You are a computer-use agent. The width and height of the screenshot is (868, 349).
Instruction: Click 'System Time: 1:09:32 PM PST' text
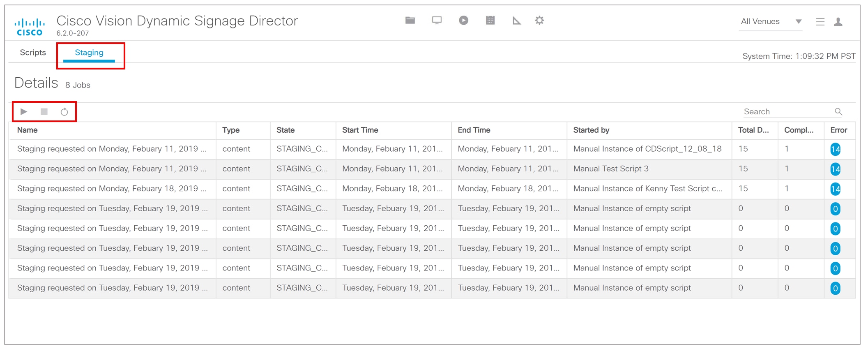[x=799, y=56]
